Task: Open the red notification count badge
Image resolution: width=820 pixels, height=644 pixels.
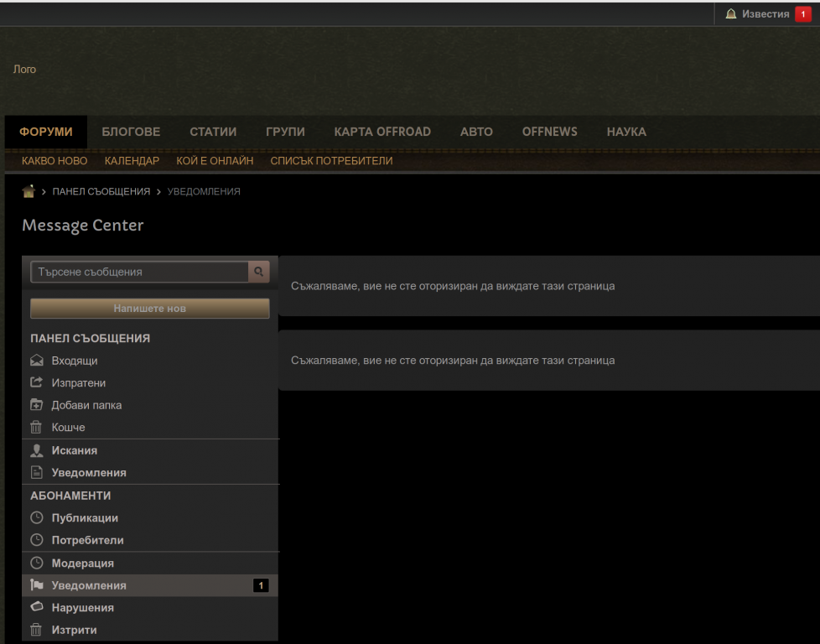Action: [x=802, y=14]
